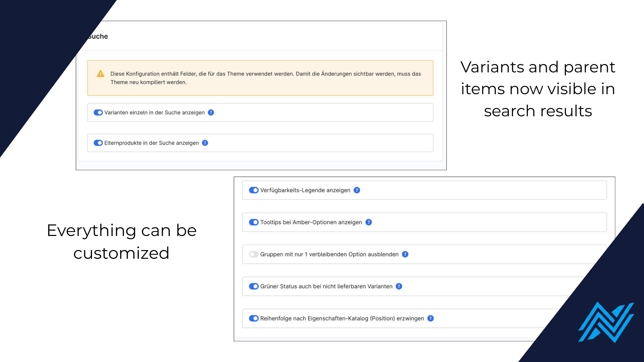Enable Gruppen mit nur 1 verbleibenden Option

pos(254,254)
